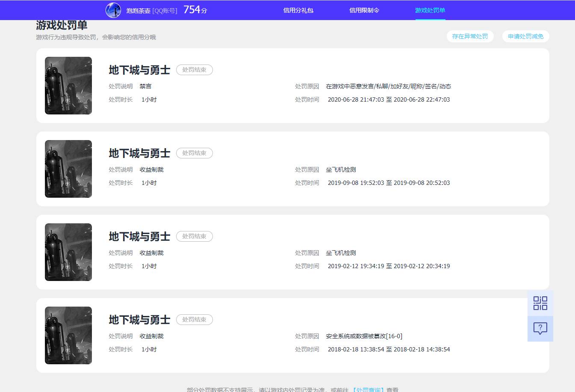575x392 pixels.
Task: Click the 申请处罚减免 button
Action: pos(525,36)
